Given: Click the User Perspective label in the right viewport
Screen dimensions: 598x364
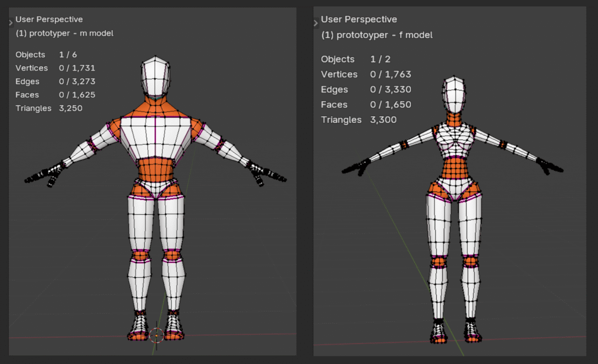Looking at the screenshot, I should (359, 20).
